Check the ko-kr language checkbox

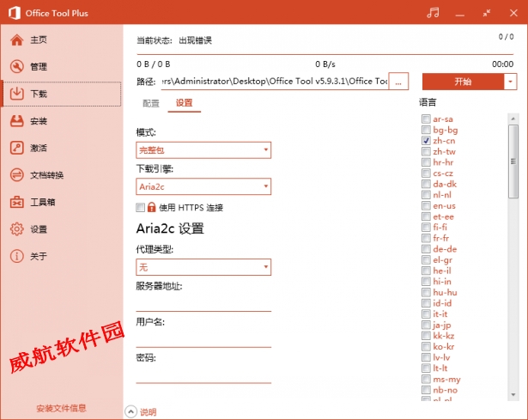(x=426, y=346)
